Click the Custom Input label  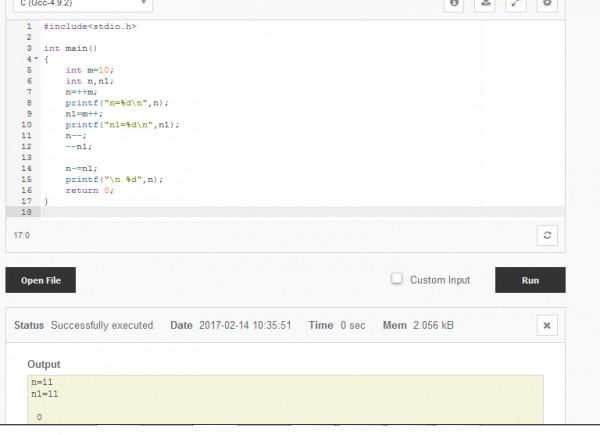[x=439, y=280]
